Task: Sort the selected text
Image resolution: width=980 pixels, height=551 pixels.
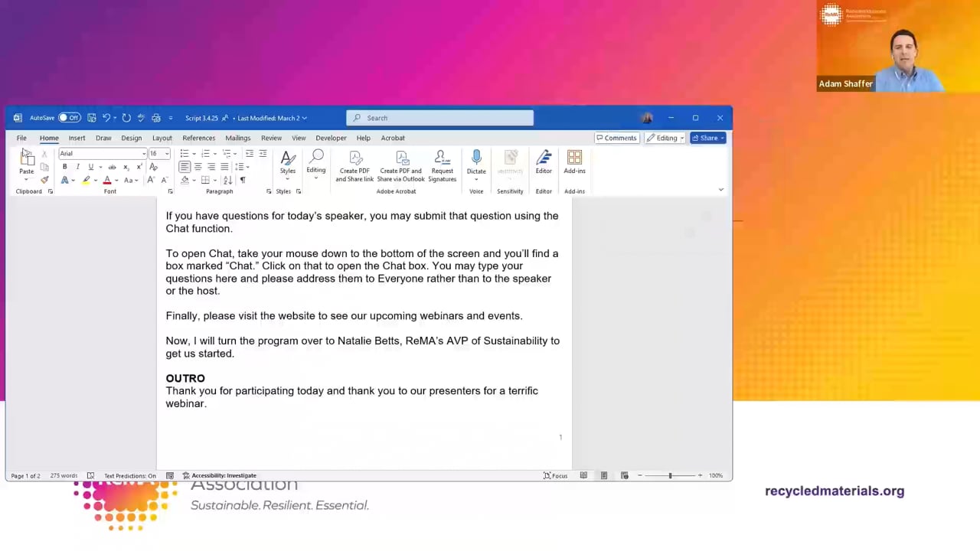Action: pyautogui.click(x=227, y=180)
